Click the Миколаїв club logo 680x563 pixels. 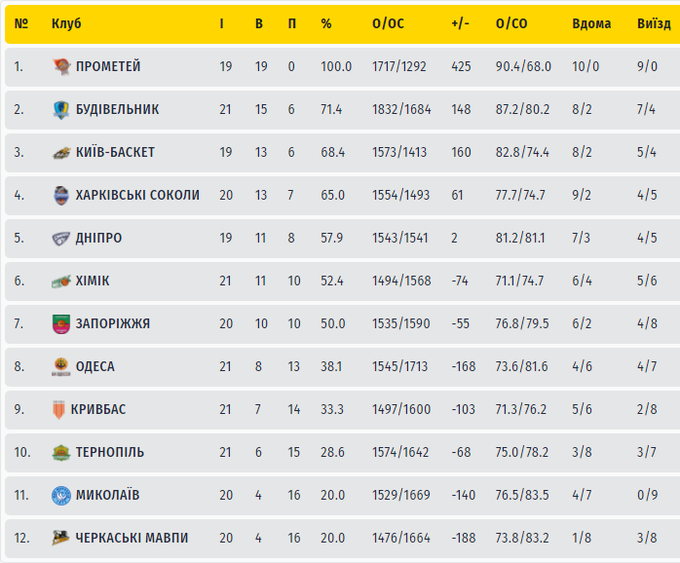[62, 495]
